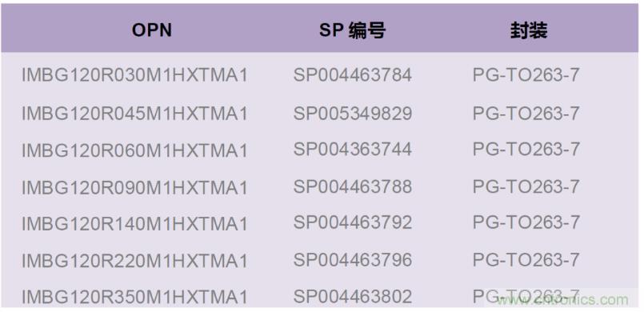Image resolution: width=644 pixels, height=312 pixels.
Task: Click SP number SP004463788
Action: [352, 186]
